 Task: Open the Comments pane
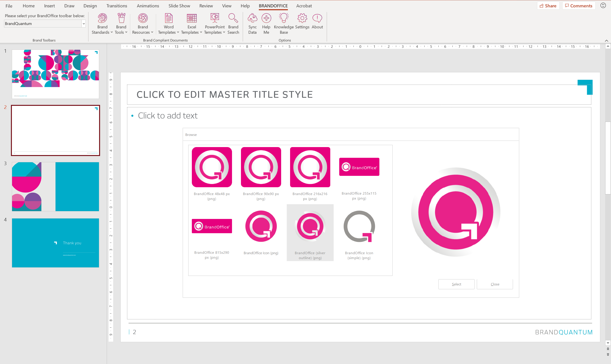tap(579, 6)
